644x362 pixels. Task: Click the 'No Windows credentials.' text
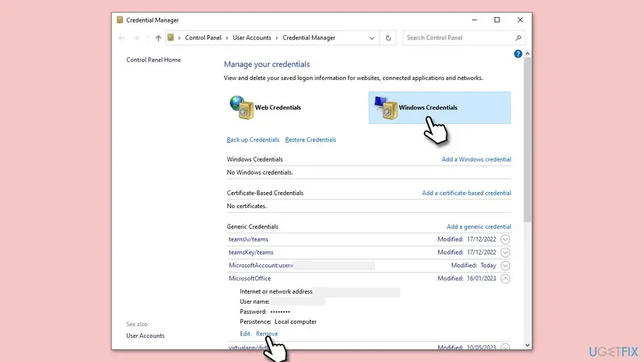tap(260, 172)
